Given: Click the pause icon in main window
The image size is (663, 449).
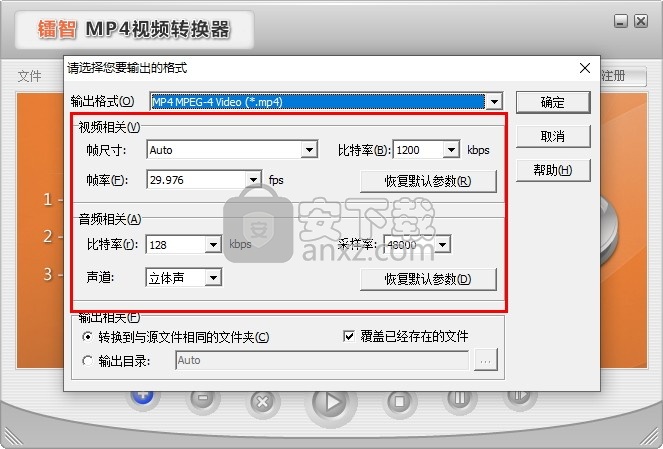Looking at the screenshot, I should pyautogui.click(x=460, y=399).
